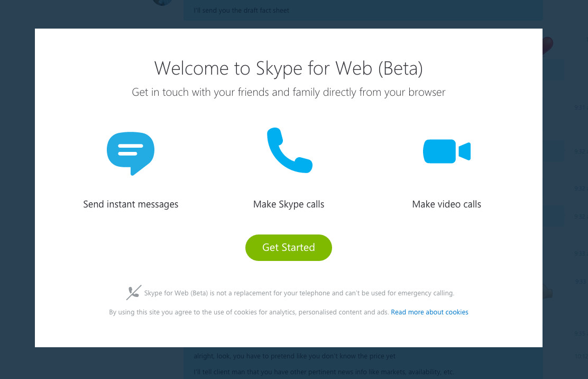Viewport: 588px width, 379px height.
Task: Click the crossed-out phone emergency icon
Action: point(134,293)
